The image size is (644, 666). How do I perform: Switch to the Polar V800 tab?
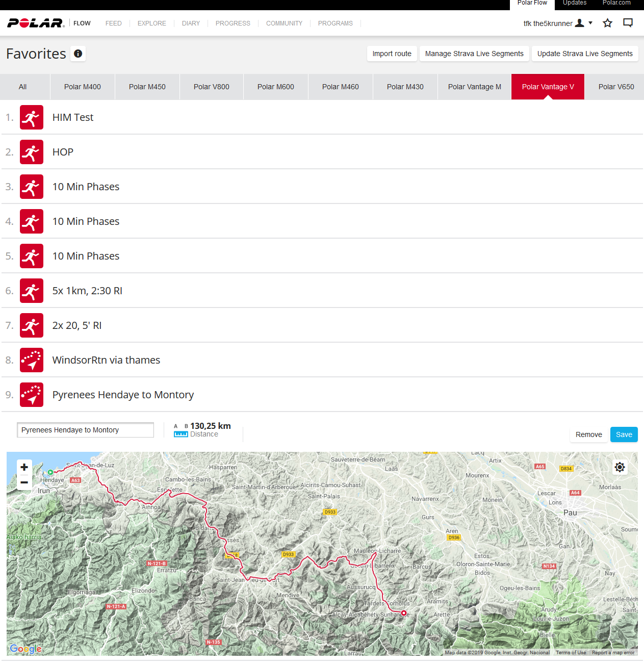(212, 87)
